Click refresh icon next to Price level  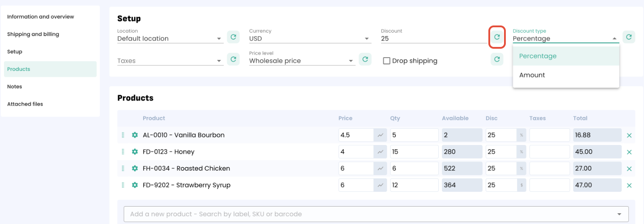pyautogui.click(x=365, y=59)
